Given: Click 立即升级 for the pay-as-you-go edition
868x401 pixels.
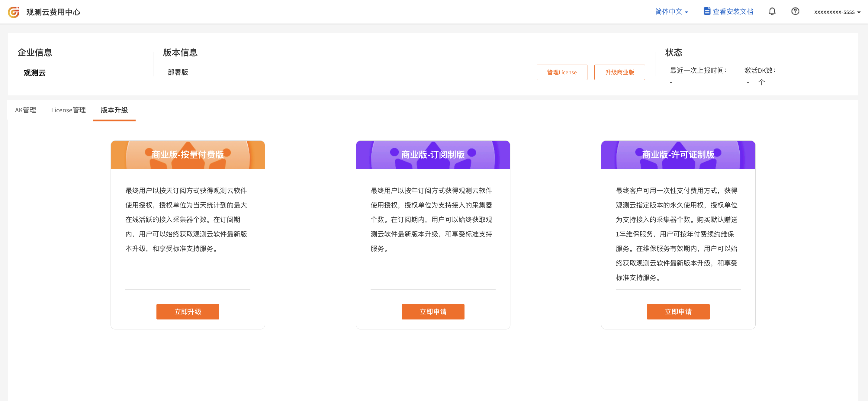Looking at the screenshot, I should (x=188, y=311).
